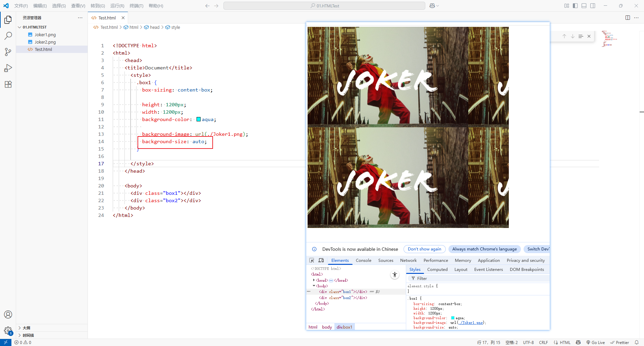Click the aqua swatch in DevTools Styles

pos(452,318)
